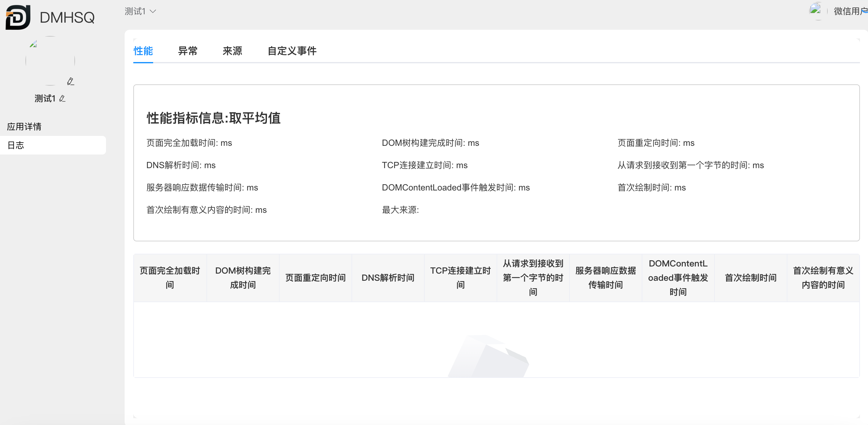Click the empty-data placeholder image in table
Screen dimensions: 868x425
pyautogui.click(x=489, y=356)
